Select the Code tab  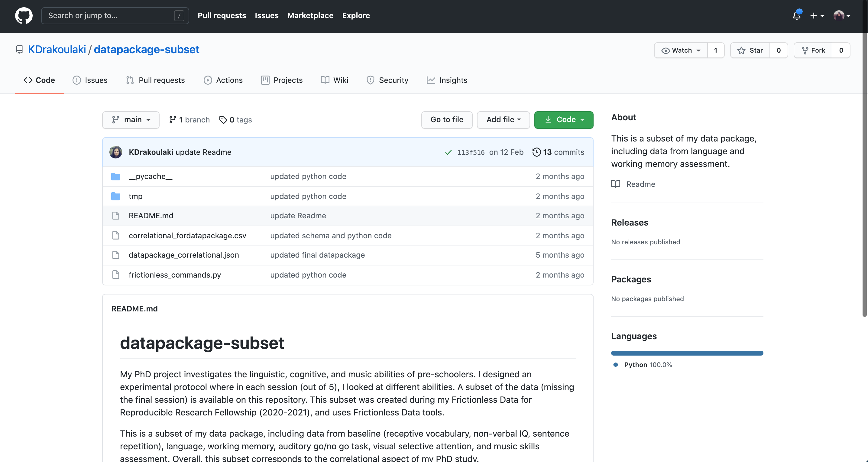[39, 80]
